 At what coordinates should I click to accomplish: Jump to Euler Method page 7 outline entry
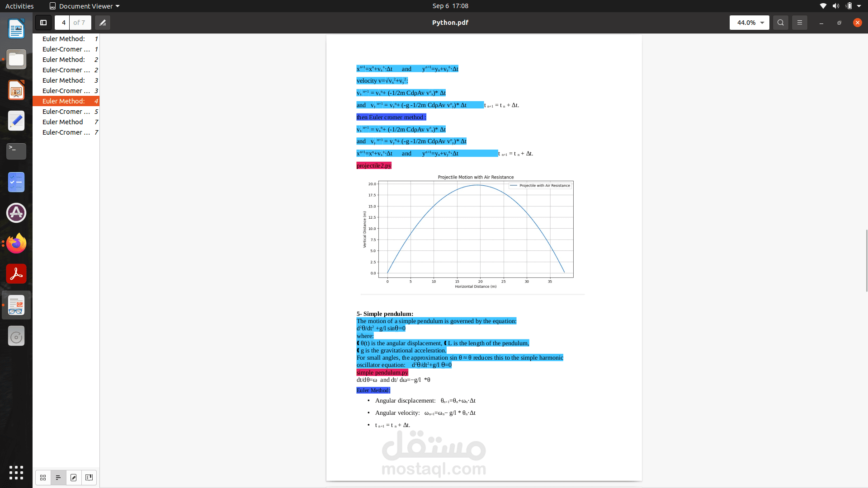[63, 122]
